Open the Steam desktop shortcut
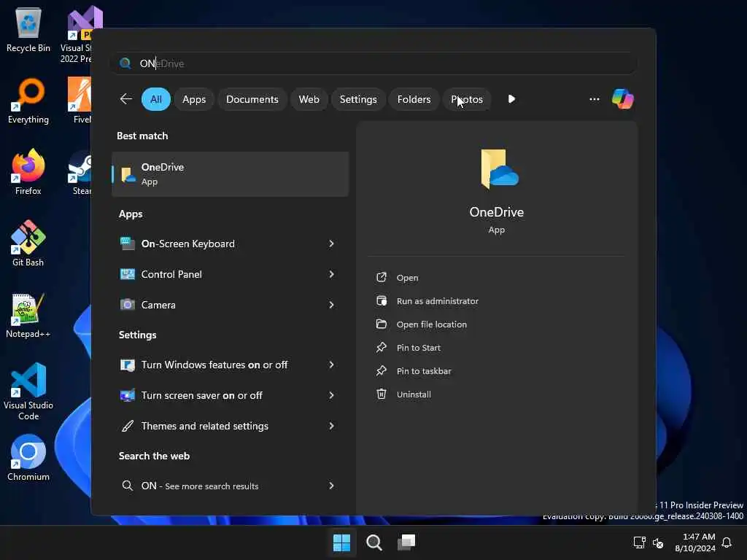 point(80,172)
